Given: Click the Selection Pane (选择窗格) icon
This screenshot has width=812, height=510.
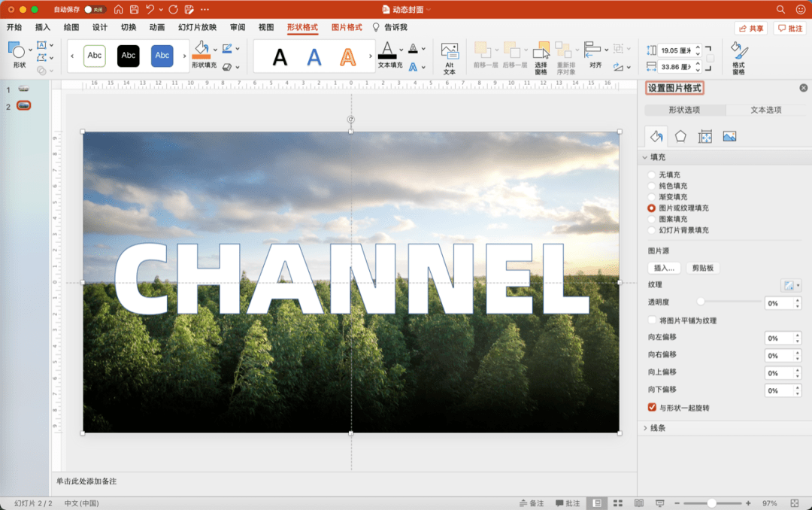Looking at the screenshot, I should click(x=541, y=58).
